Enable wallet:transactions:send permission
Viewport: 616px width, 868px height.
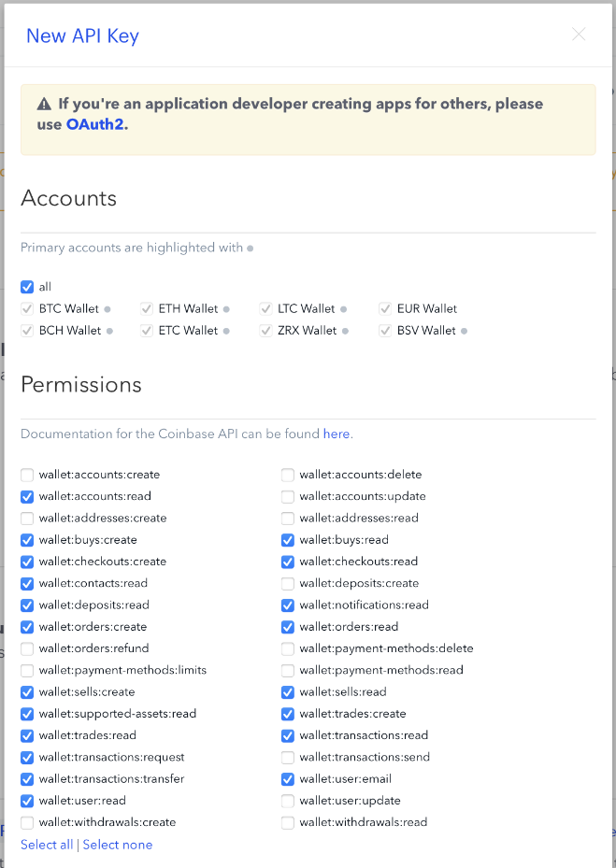(x=288, y=757)
